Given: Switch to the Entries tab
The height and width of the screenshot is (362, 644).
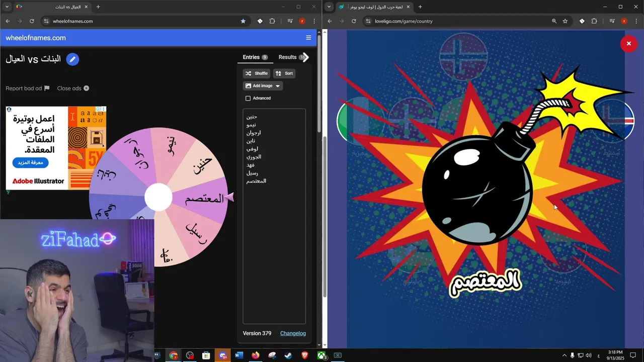Looking at the screenshot, I should (x=255, y=57).
